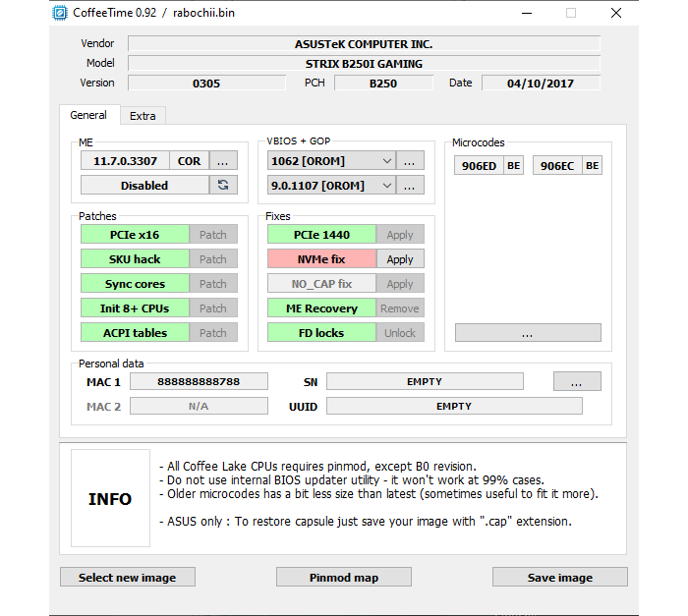The image size is (688, 616).
Task: Click the green FD locks status label
Action: [321, 333]
